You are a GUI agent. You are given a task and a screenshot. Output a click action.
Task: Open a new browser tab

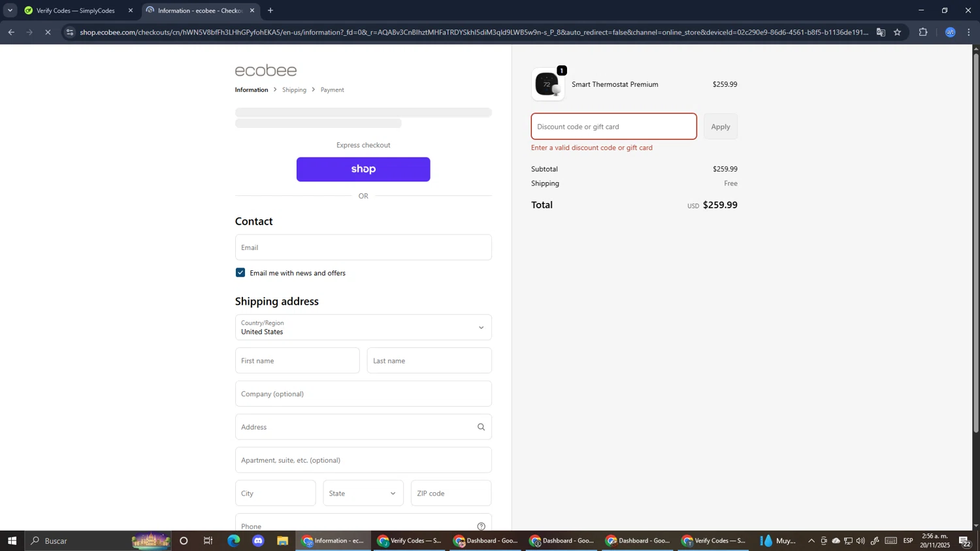coord(270,10)
